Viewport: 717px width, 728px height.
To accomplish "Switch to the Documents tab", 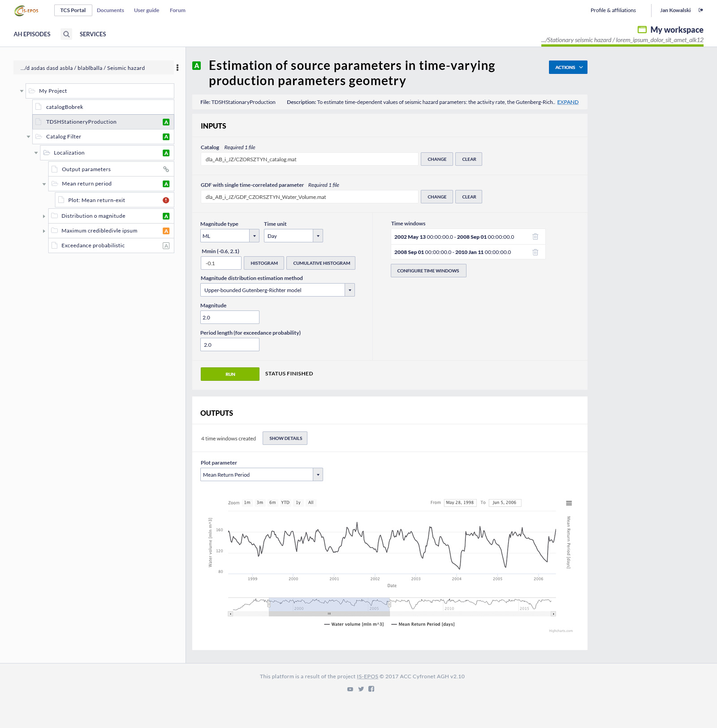I will 110,10.
